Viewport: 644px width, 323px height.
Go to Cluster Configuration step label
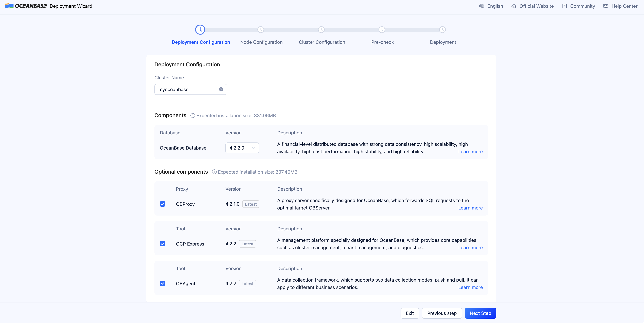point(322,42)
